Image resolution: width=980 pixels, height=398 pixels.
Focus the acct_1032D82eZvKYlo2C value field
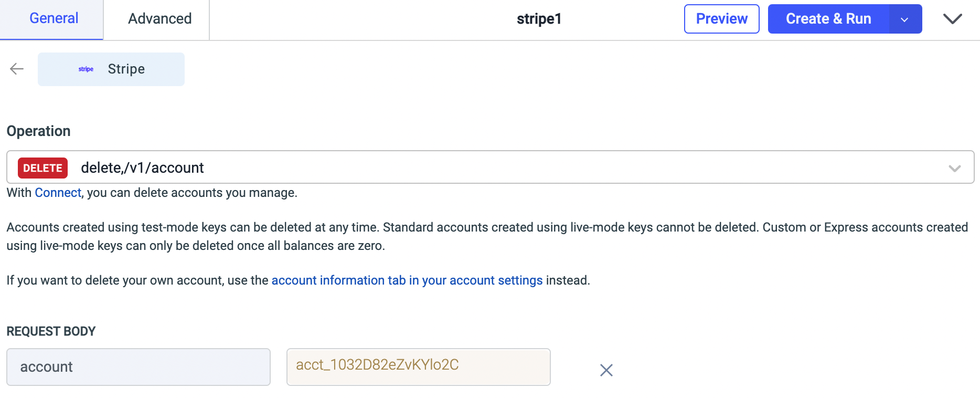point(418,366)
